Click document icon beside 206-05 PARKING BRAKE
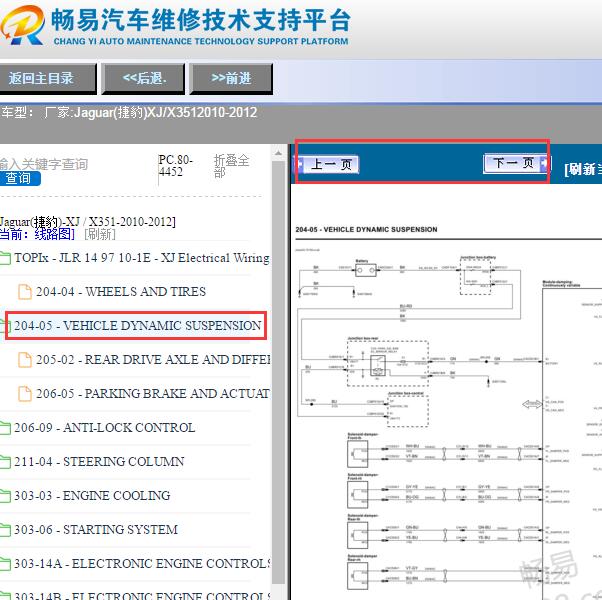Image resolution: width=602 pixels, height=600 pixels. [25, 393]
